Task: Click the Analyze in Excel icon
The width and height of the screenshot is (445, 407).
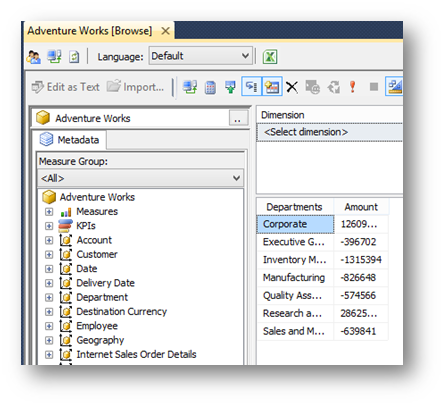Action: pos(270,57)
